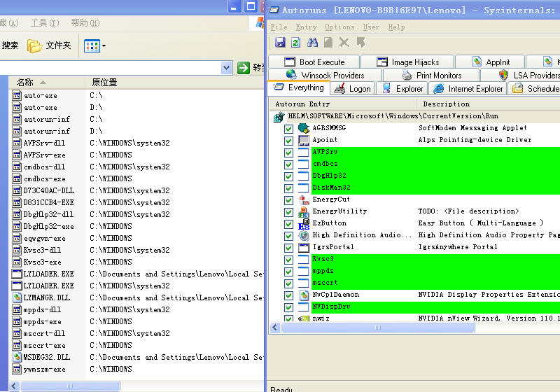Select the EzButton autorun entry row
Screen dimensions: 560x392
[x=329, y=223]
